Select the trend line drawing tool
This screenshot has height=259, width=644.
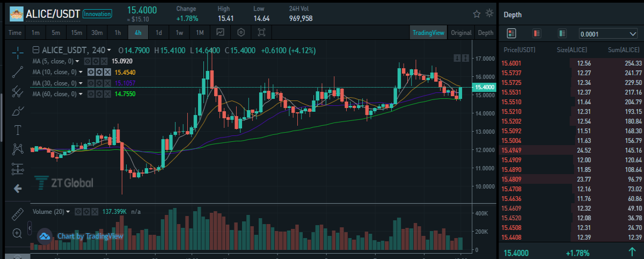tap(18, 71)
